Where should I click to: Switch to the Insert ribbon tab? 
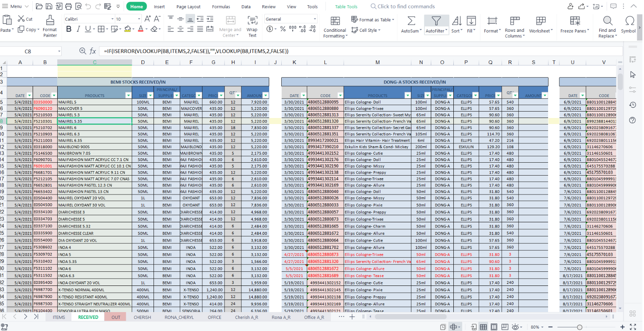159,6
